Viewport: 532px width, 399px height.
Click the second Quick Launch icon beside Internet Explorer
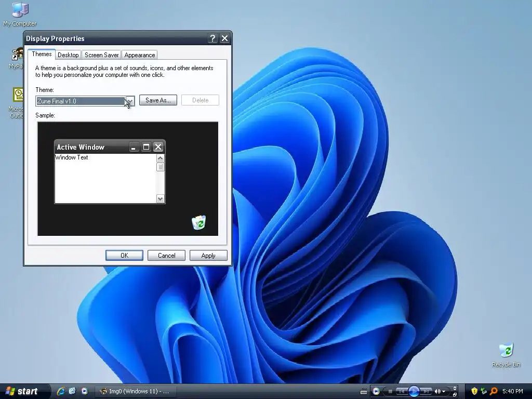point(72,391)
